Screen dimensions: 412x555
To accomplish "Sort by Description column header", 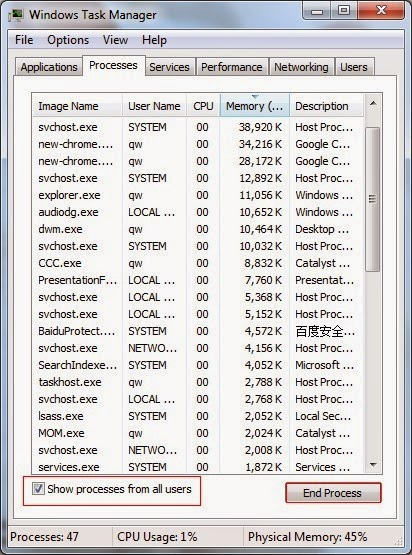I will click(x=326, y=106).
